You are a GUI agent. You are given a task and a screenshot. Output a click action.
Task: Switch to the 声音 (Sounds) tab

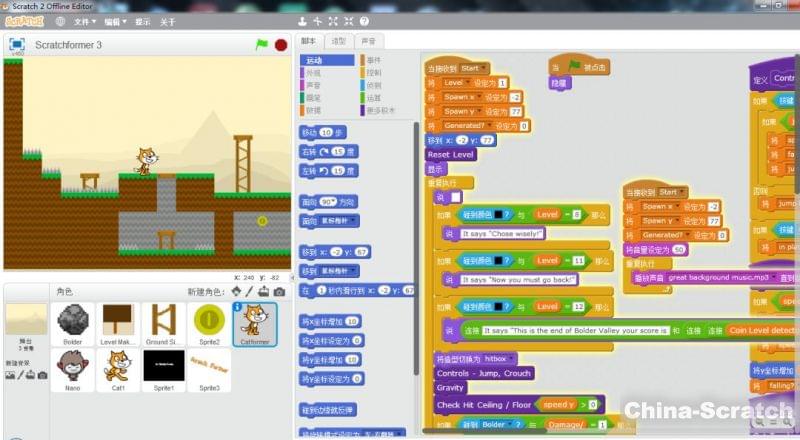pyautogui.click(x=369, y=41)
